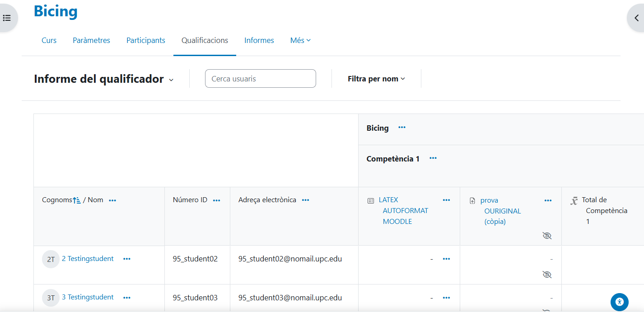Expand the Més menu
Screen dimensions: 644x313
point(300,40)
